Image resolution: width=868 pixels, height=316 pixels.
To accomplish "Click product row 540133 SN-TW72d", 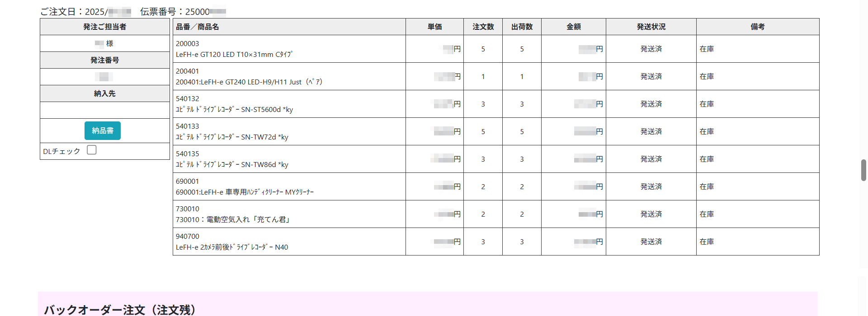I will pyautogui.click(x=496, y=131).
